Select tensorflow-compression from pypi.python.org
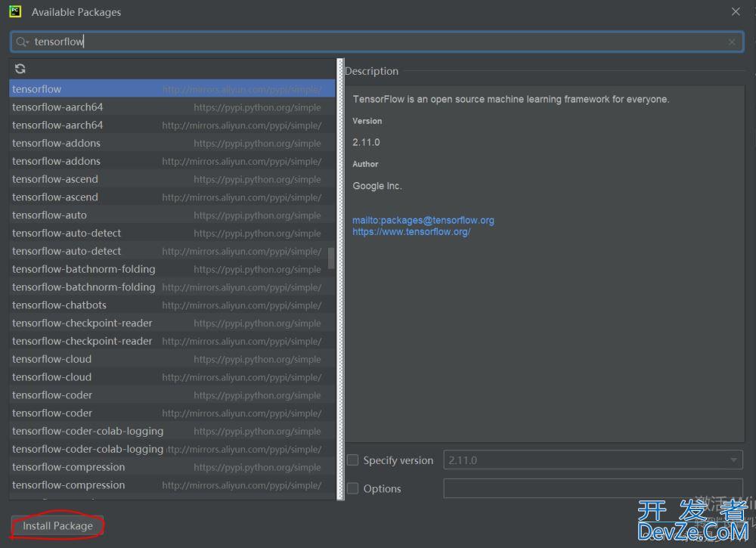 click(172, 467)
